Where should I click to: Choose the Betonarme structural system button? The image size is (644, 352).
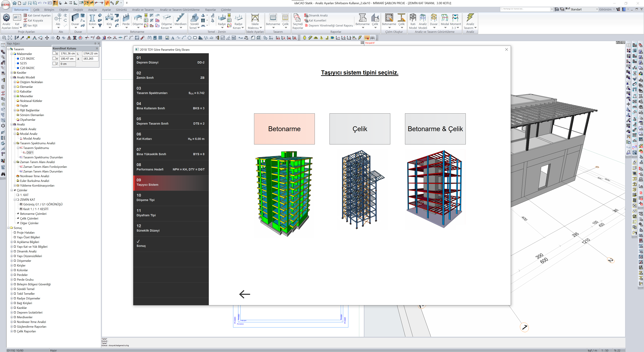pyautogui.click(x=284, y=129)
